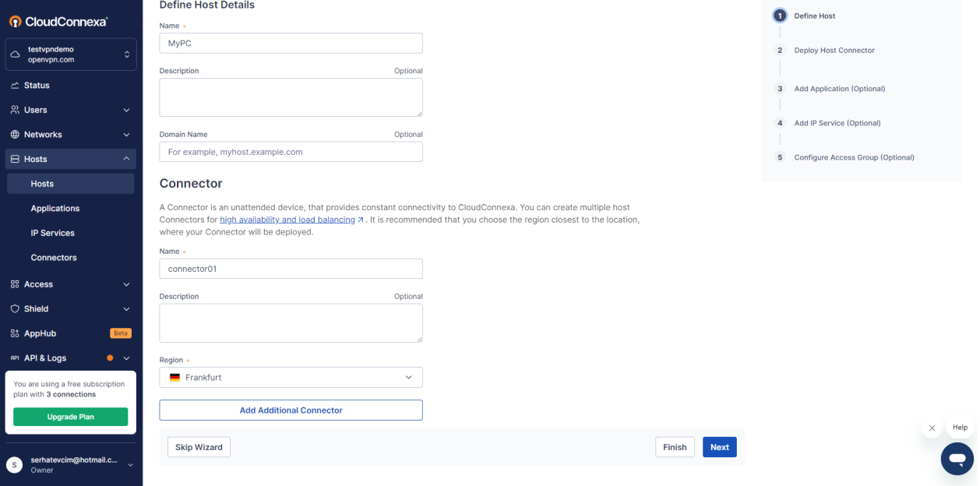The height and width of the screenshot is (486, 980).
Task: Click the Status chart icon in sidebar
Action: (15, 86)
